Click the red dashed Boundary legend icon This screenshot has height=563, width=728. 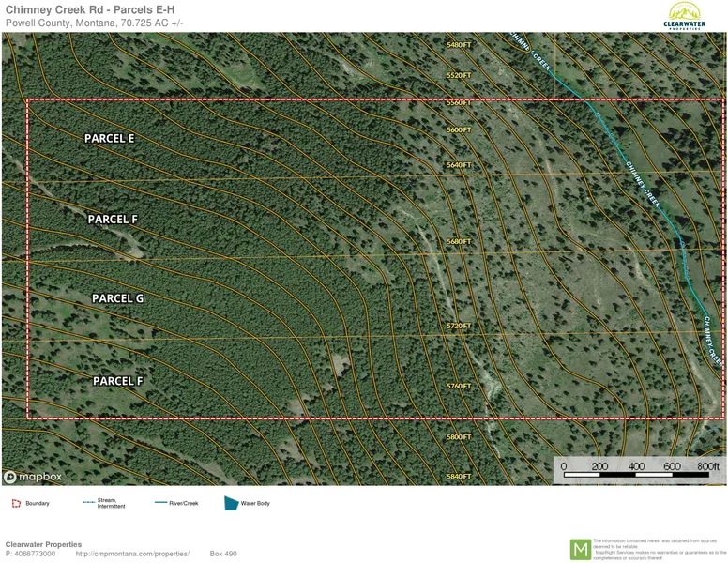click(14, 503)
